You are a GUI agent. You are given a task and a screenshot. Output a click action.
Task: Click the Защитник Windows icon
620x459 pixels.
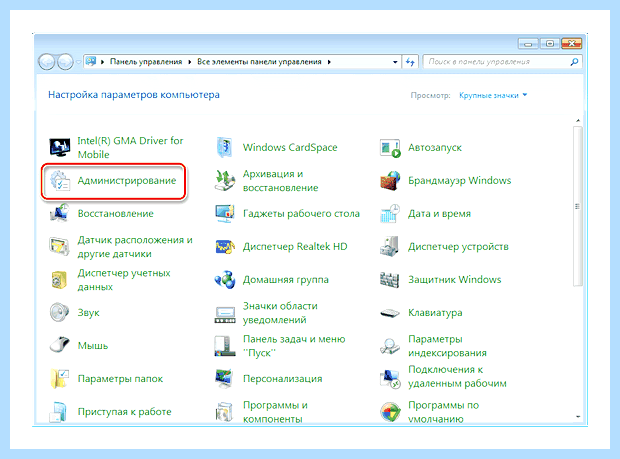(x=390, y=280)
